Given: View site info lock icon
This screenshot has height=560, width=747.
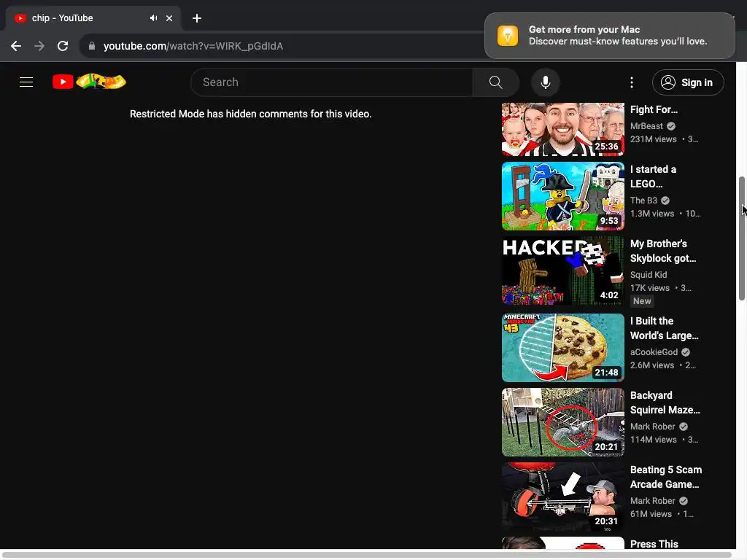Looking at the screenshot, I should [x=92, y=46].
